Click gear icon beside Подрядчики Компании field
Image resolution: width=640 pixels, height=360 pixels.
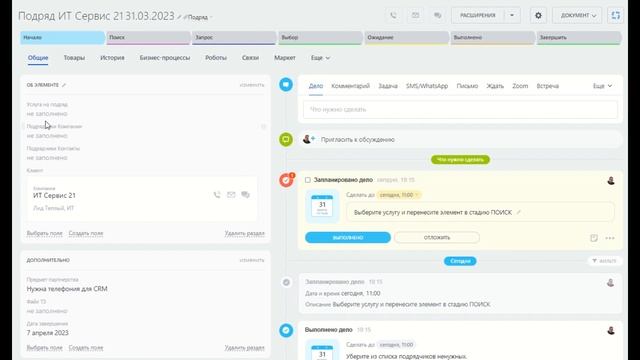[263, 127]
